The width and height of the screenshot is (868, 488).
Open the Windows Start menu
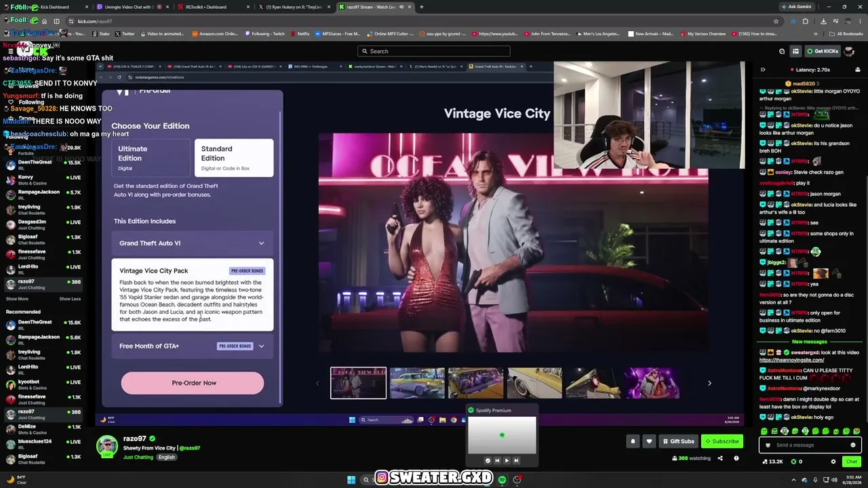(x=351, y=480)
